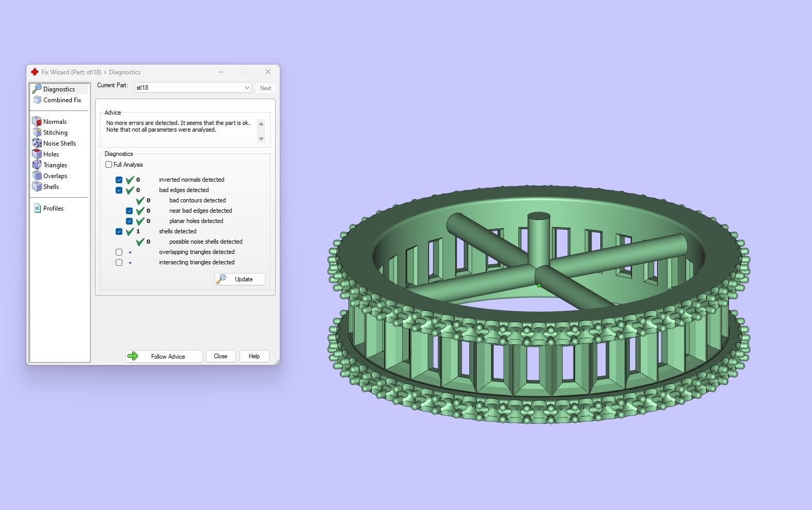
Task: Click green checkmark beside bad contours detected
Action: [x=140, y=200]
